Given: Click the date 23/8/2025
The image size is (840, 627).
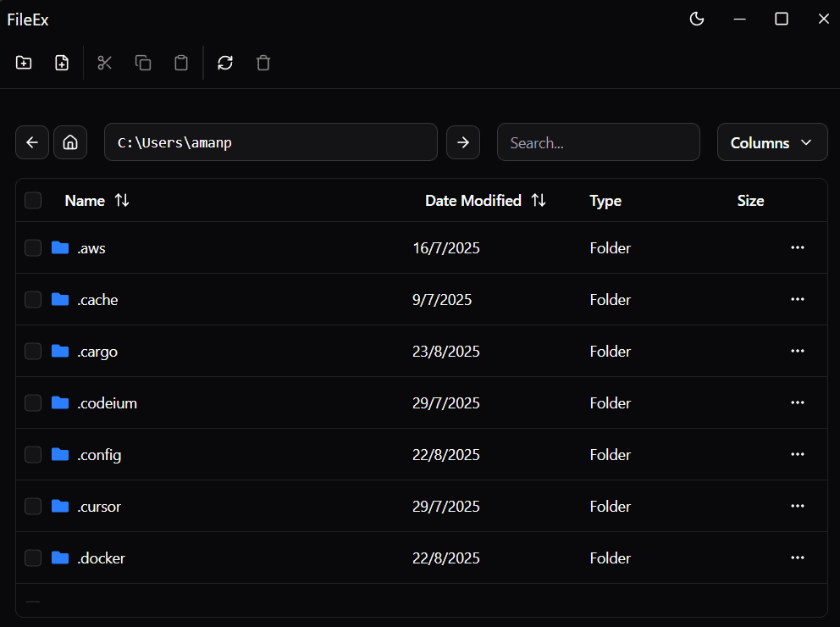Looking at the screenshot, I should point(445,352).
